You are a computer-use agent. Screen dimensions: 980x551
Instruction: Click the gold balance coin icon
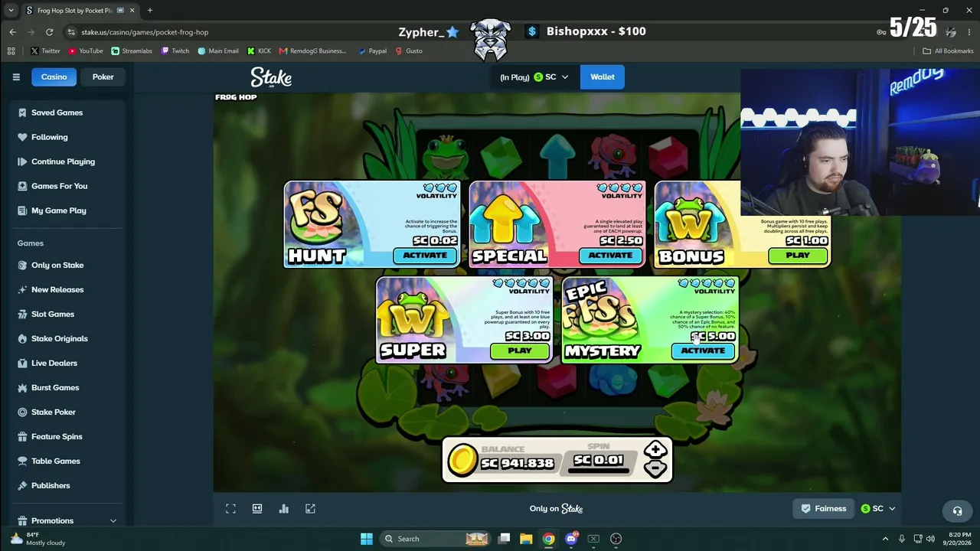click(x=462, y=461)
